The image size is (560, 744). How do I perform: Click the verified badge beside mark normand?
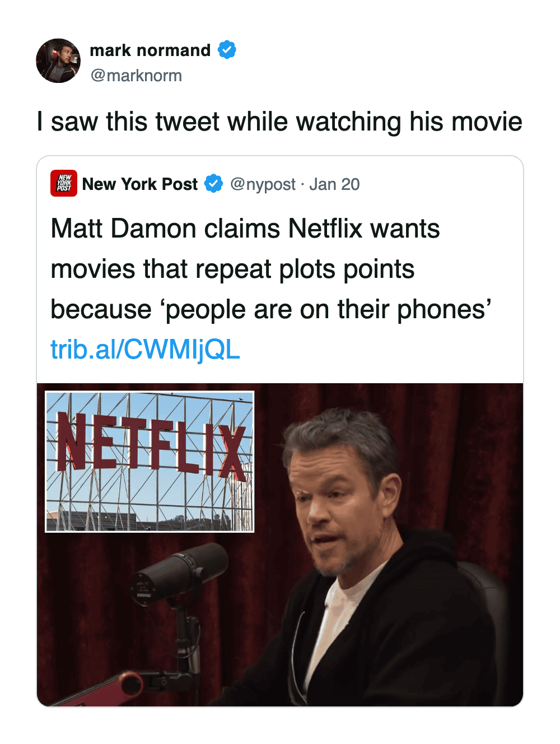(x=227, y=50)
